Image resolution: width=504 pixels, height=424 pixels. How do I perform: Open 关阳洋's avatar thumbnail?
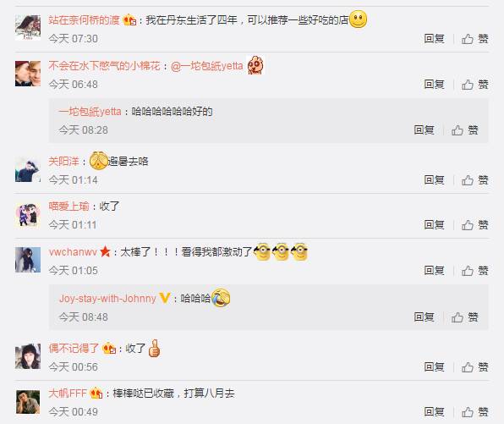pos(28,169)
